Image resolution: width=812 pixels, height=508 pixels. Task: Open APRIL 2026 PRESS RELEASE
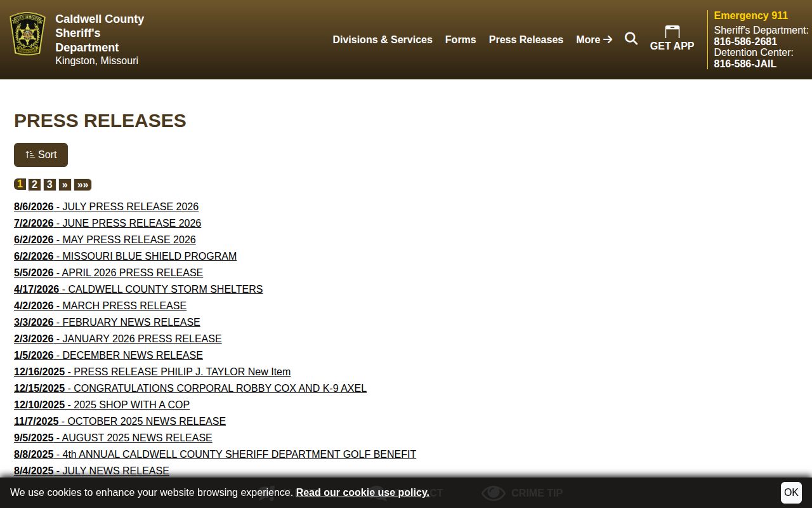[x=108, y=272]
